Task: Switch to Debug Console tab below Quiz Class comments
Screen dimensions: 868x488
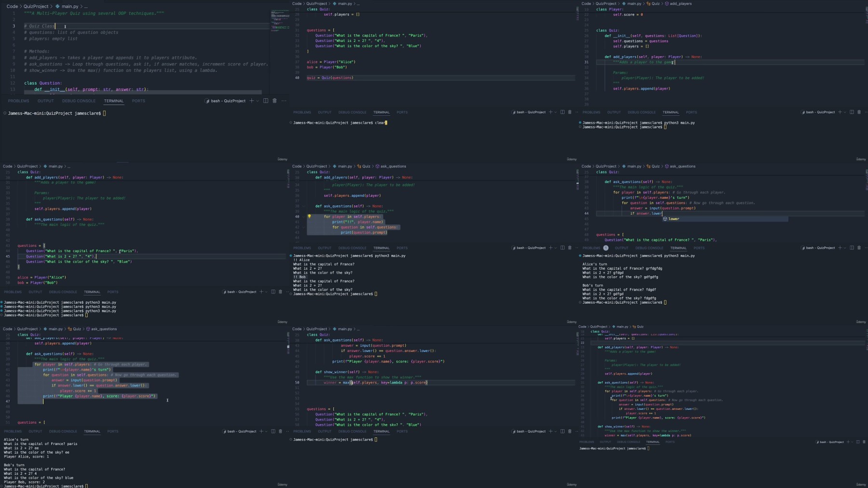Action: tap(79, 101)
